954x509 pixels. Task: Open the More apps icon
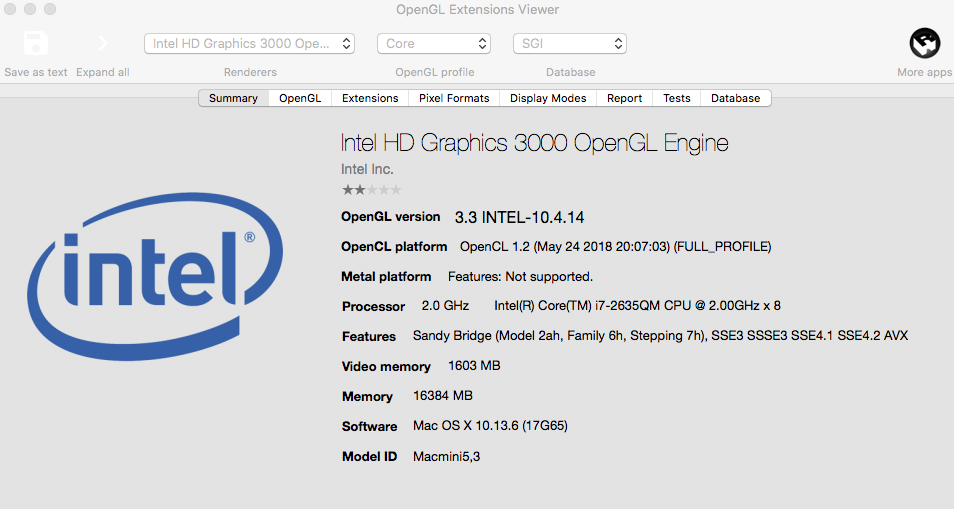925,43
